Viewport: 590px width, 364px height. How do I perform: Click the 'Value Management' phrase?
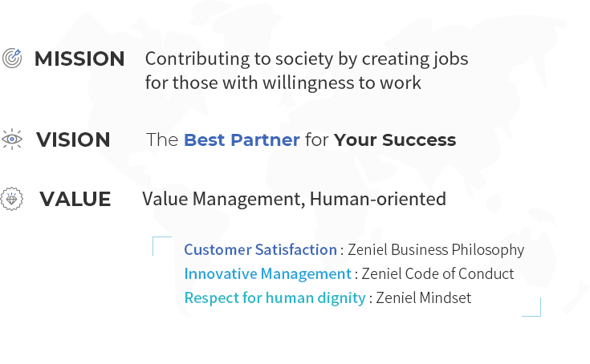[222, 199]
